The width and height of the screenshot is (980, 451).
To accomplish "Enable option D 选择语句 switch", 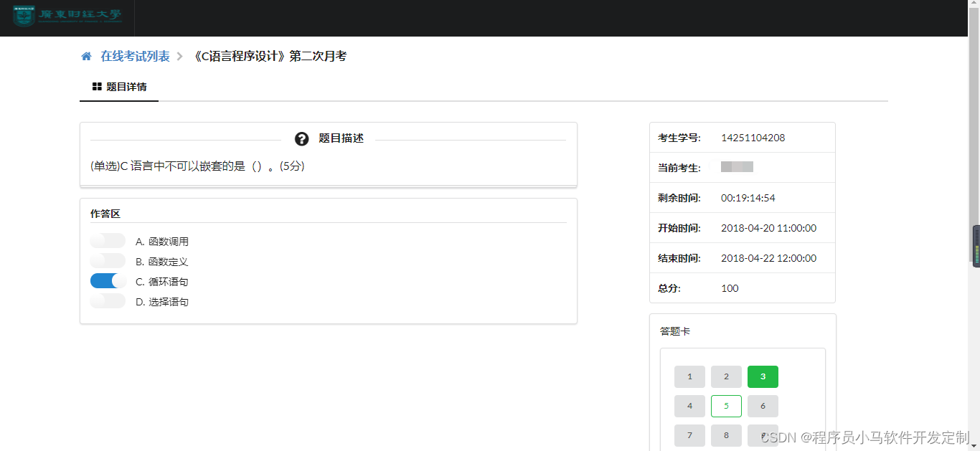I will tap(107, 300).
